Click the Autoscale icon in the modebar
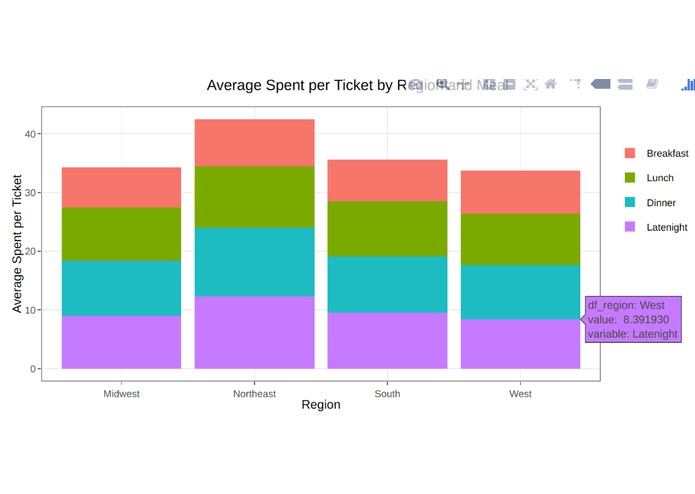This screenshot has width=695, height=494. 531,84
